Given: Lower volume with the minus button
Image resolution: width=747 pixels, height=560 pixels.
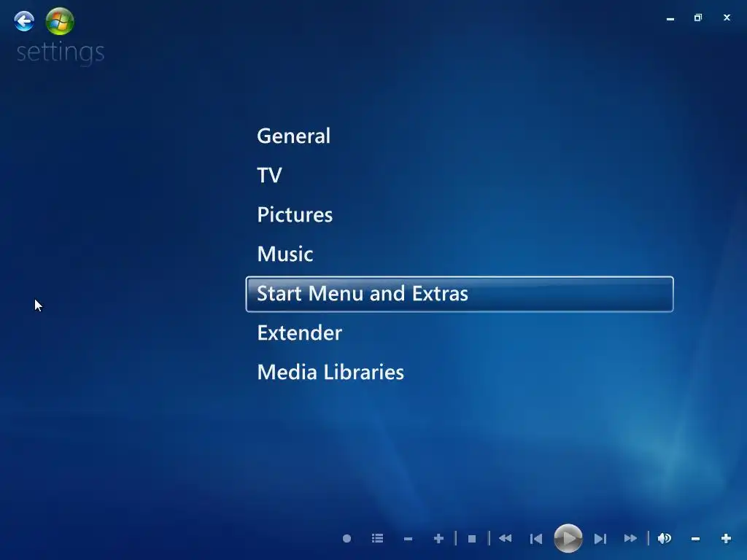Looking at the screenshot, I should click(x=695, y=539).
